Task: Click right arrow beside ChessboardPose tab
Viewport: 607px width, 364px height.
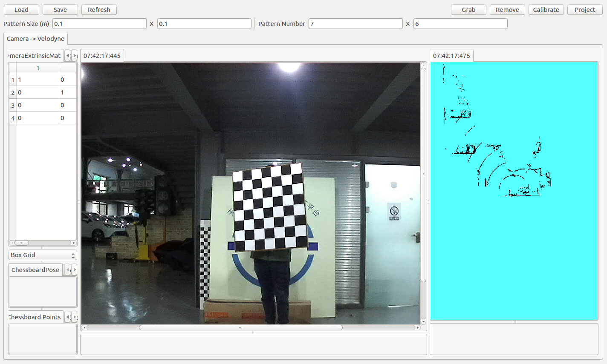Action: (75, 270)
